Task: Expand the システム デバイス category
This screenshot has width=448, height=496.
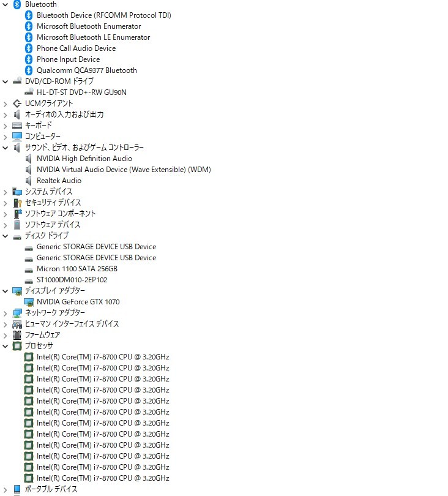Action: click(x=5, y=192)
